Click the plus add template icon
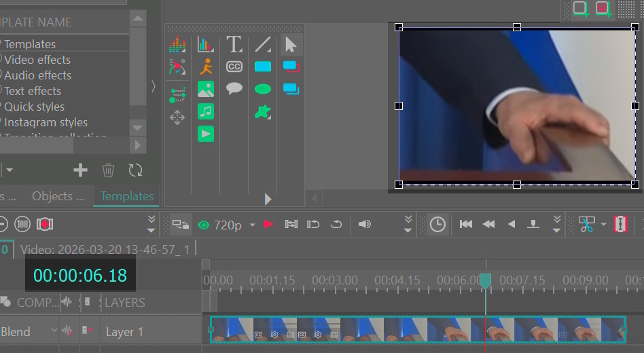 (x=80, y=170)
